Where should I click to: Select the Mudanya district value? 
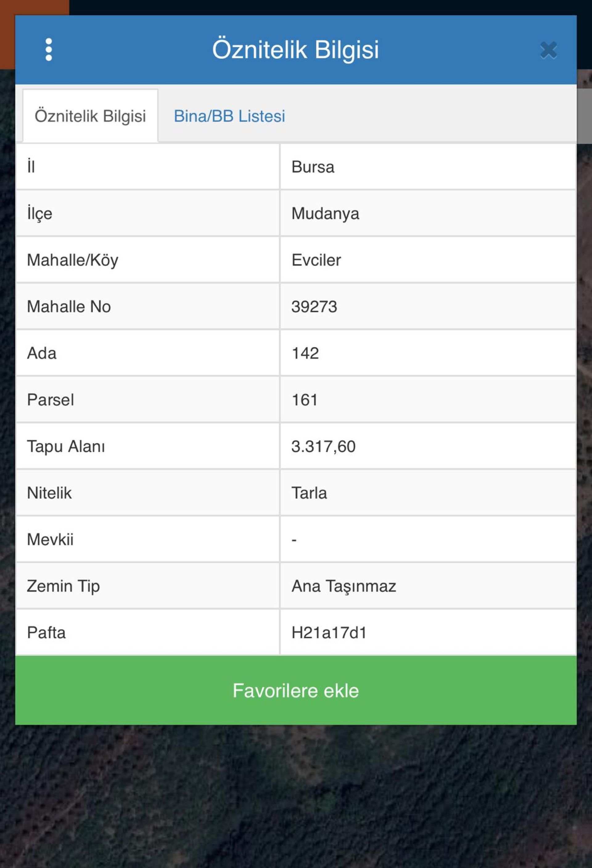325,214
